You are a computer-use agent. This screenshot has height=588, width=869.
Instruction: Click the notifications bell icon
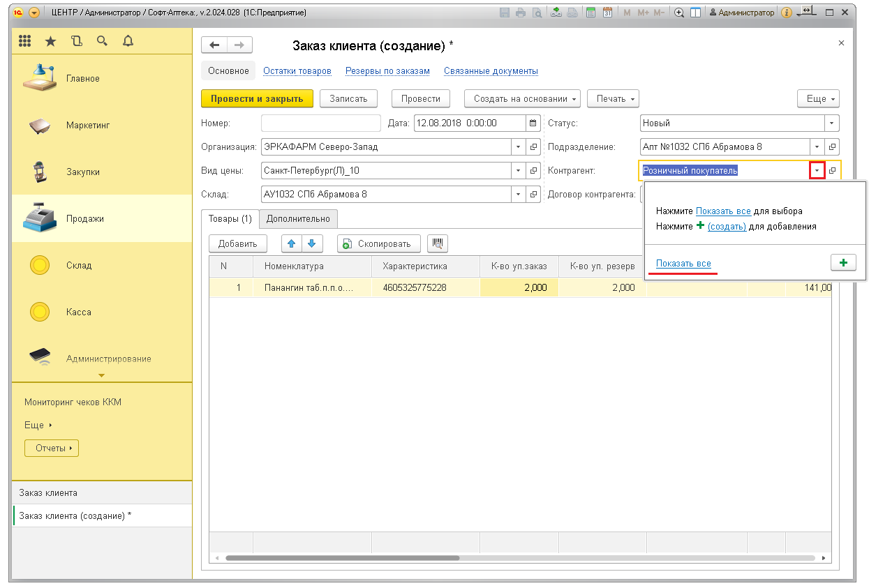tap(128, 42)
